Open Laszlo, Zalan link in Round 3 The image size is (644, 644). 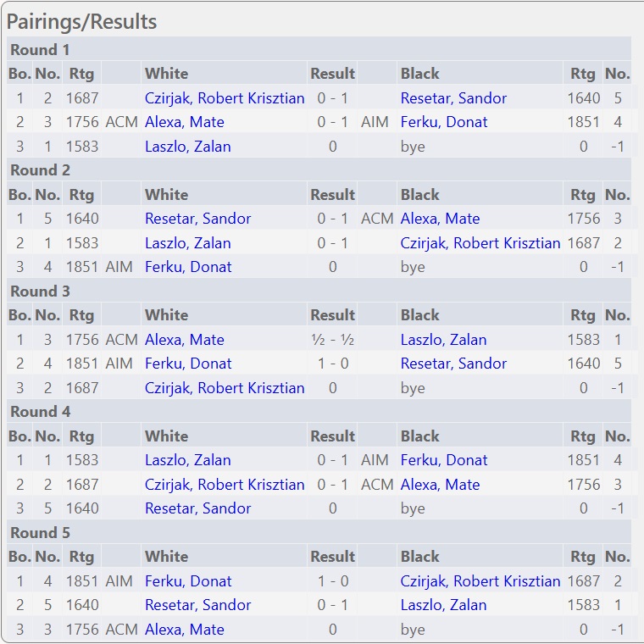tap(443, 340)
